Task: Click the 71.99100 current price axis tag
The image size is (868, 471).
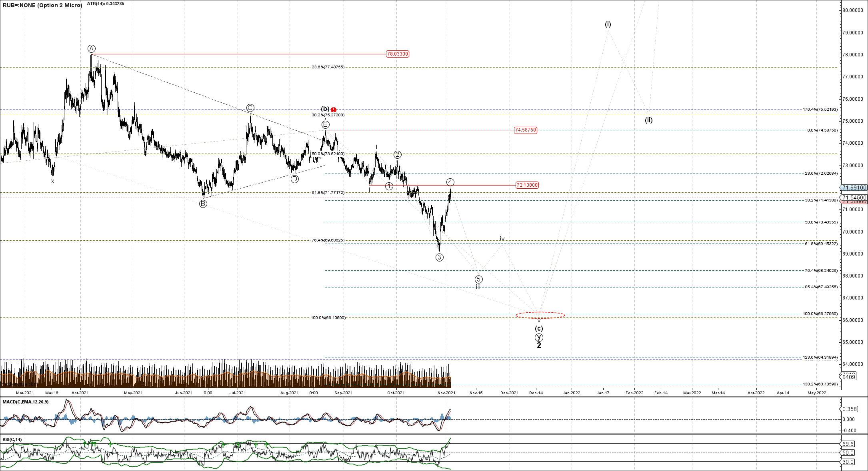Action: coord(854,188)
